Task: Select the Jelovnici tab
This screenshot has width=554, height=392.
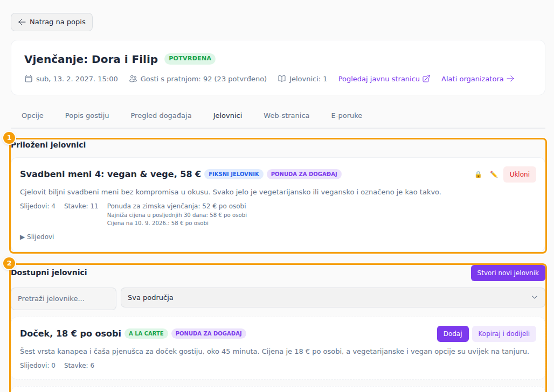Action: click(227, 115)
